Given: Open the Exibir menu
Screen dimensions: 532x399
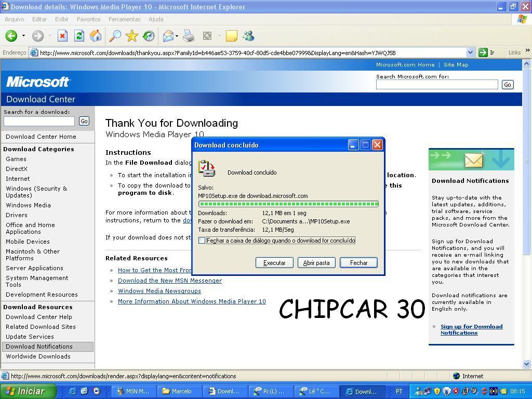Looking at the screenshot, I should pyautogui.click(x=62, y=19).
